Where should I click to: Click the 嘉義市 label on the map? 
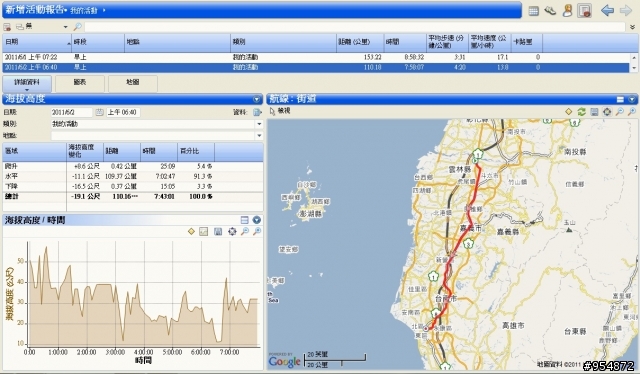click(x=470, y=229)
